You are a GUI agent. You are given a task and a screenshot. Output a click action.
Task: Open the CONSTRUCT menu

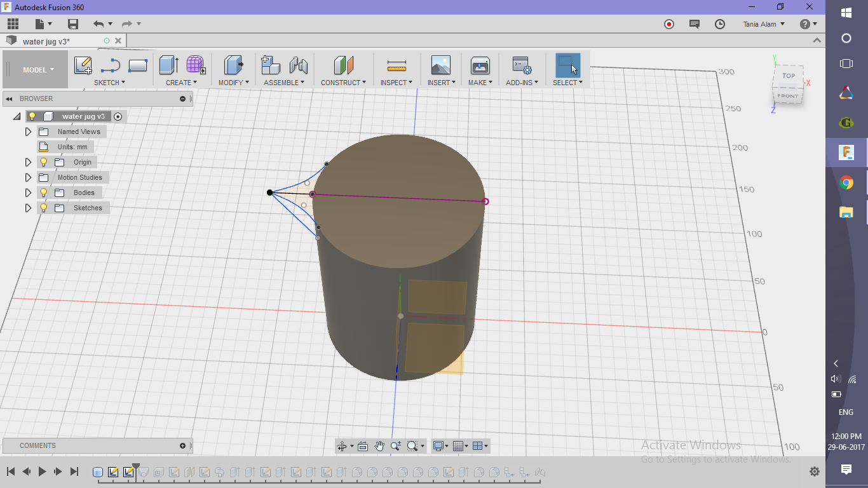tap(343, 83)
